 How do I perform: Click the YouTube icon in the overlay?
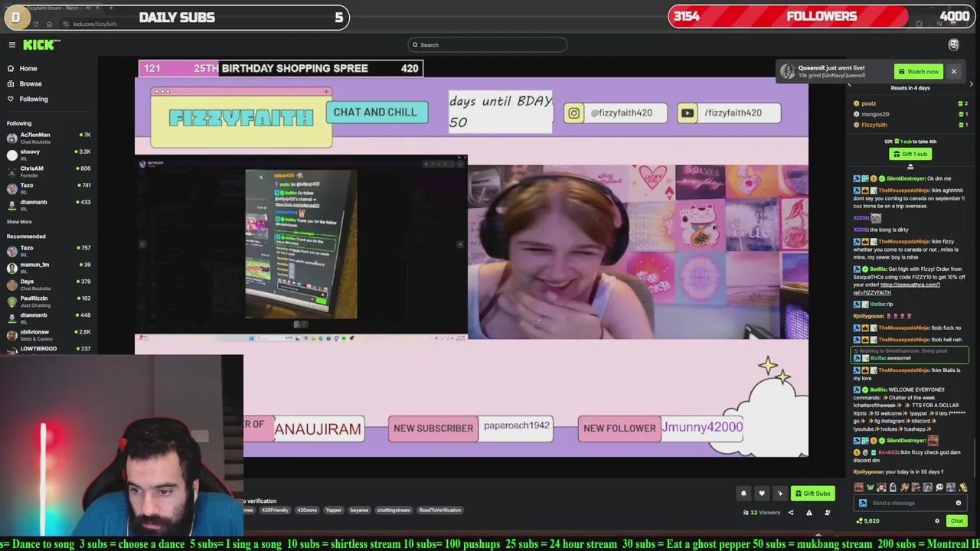687,113
